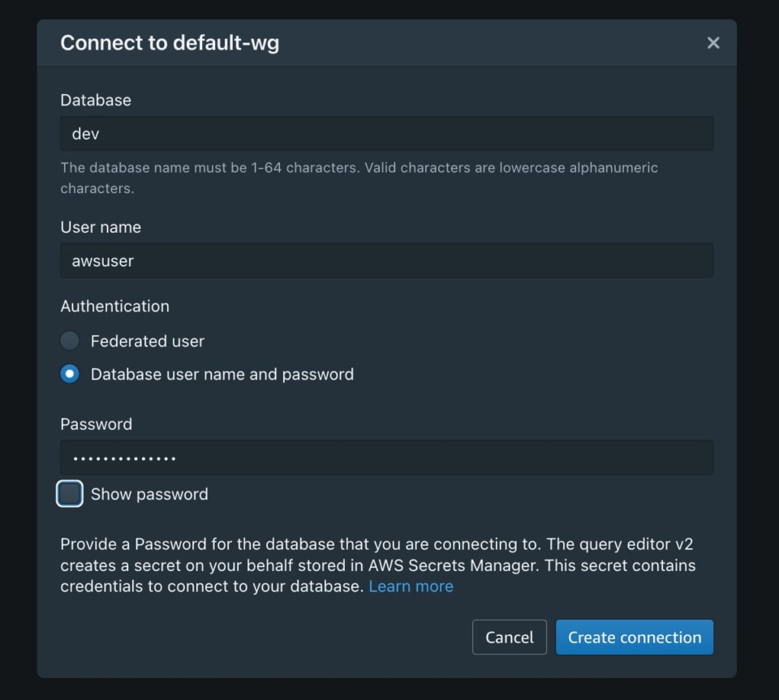779x700 pixels.
Task: Check Show password to reveal the password
Action: coord(70,493)
